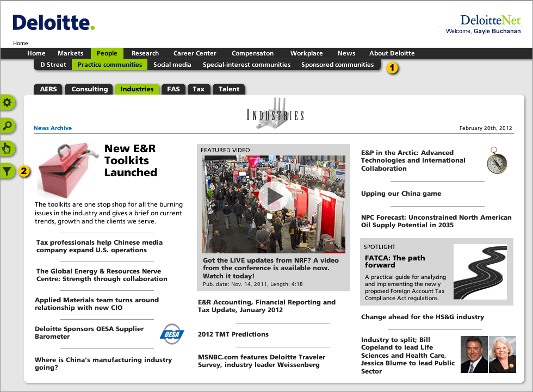Click the Industries banner graphic
Screen dimensions: 533x392
click(x=275, y=114)
